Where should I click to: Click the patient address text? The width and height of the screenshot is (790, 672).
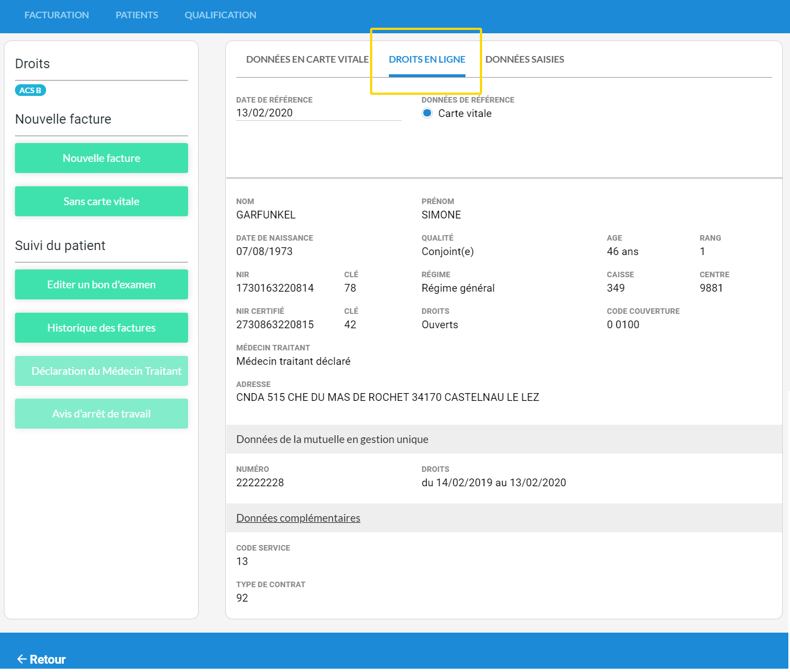[387, 397]
